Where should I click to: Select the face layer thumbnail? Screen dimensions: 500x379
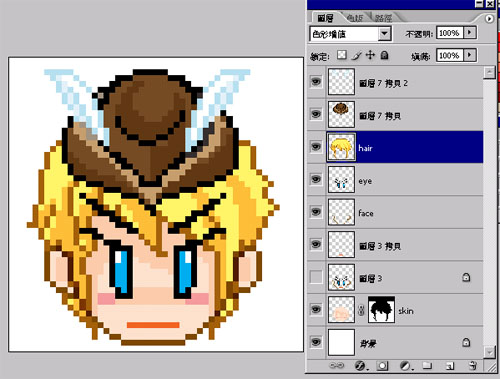(341, 212)
